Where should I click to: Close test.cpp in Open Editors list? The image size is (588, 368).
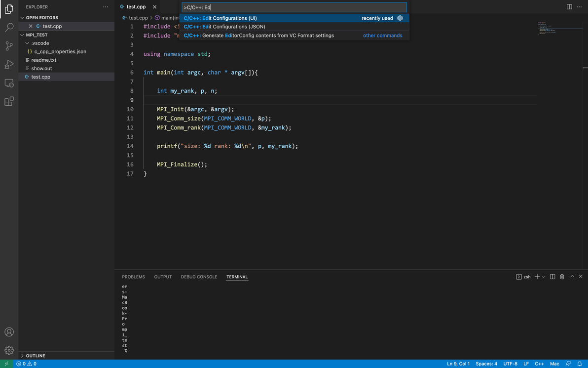31,26
